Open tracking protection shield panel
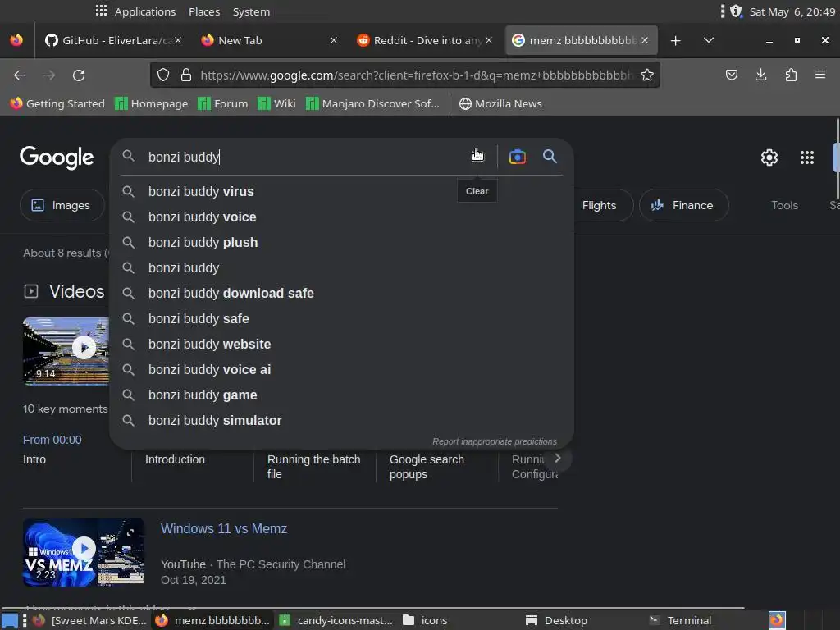Screen dimensions: 840x630 (163, 75)
